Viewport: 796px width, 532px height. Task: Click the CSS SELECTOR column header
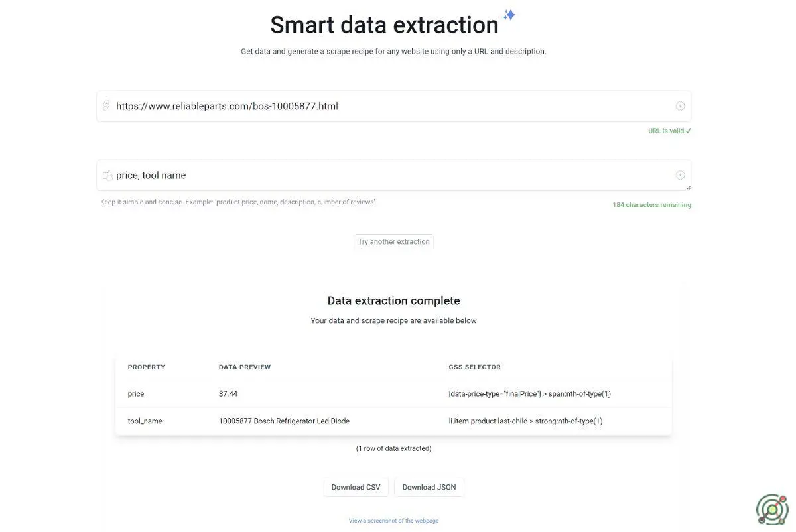[x=475, y=367]
